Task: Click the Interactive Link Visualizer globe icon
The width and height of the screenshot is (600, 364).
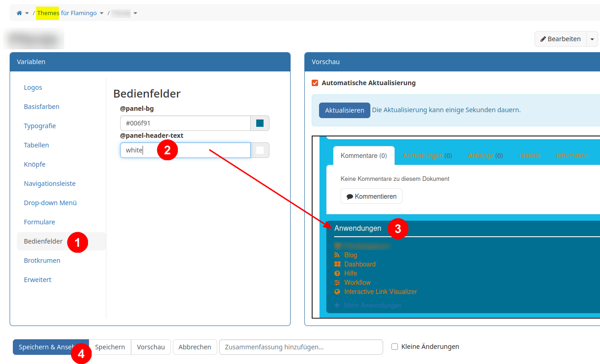Action: pyautogui.click(x=337, y=292)
